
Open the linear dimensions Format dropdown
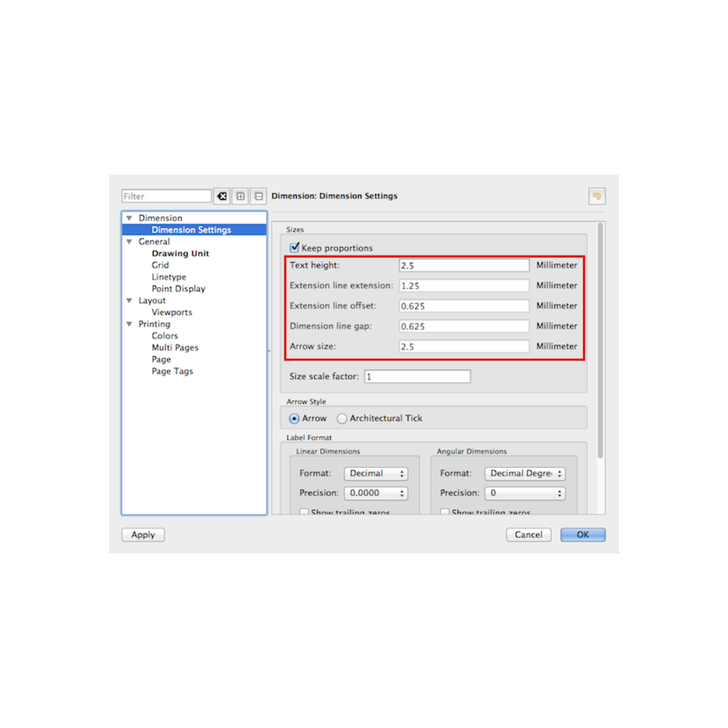coord(376,473)
